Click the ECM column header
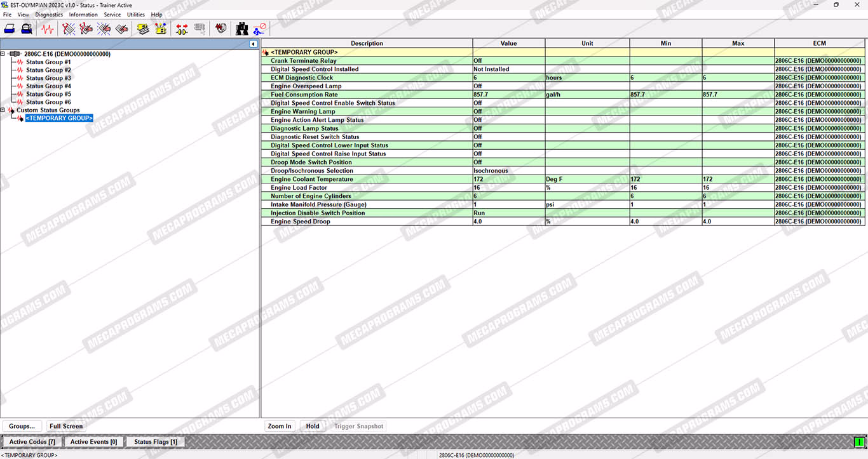Image resolution: width=868 pixels, height=459 pixels. pyautogui.click(x=820, y=44)
